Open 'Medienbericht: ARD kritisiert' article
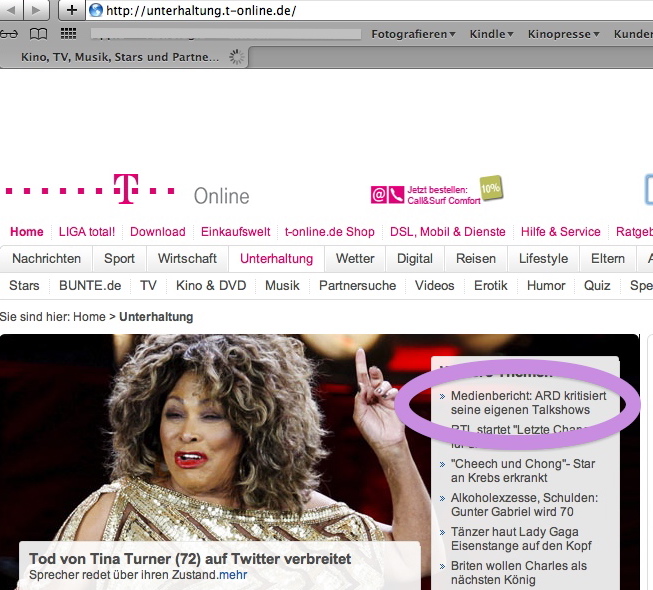Screen dimensions: 653x590 [528, 403]
